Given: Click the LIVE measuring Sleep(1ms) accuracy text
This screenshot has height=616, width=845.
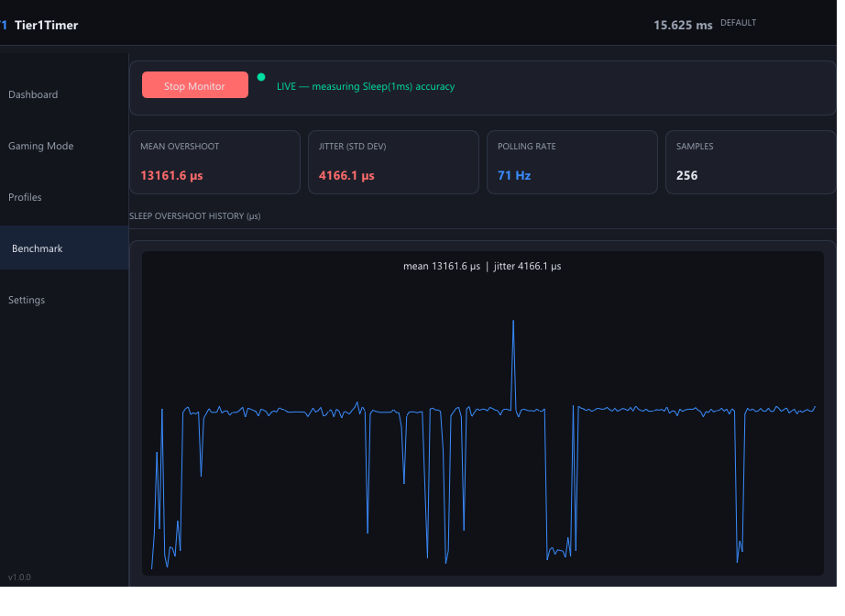Looking at the screenshot, I should (366, 86).
